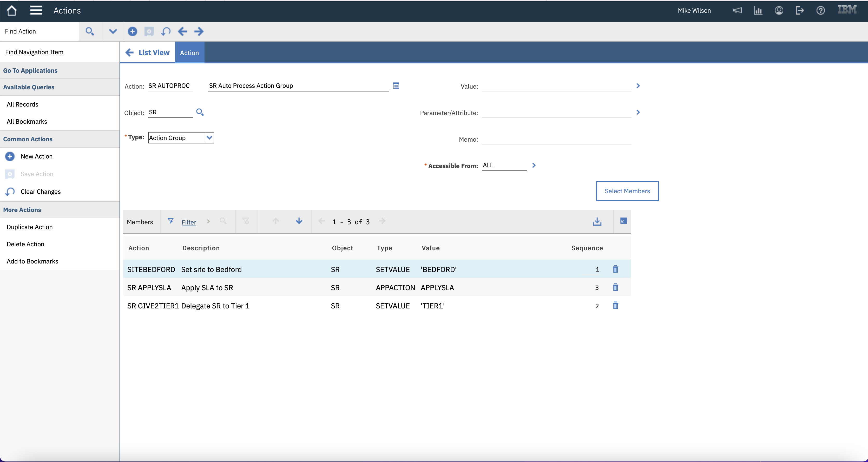Open the hamburger navigation menu
Screen dimensions: 868x462
point(36,10)
